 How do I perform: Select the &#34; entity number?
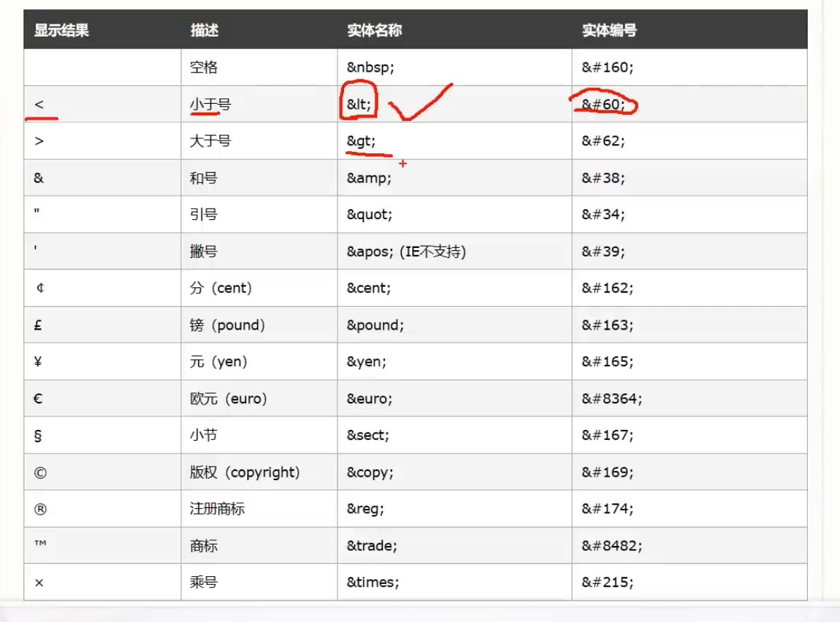pyautogui.click(x=603, y=214)
